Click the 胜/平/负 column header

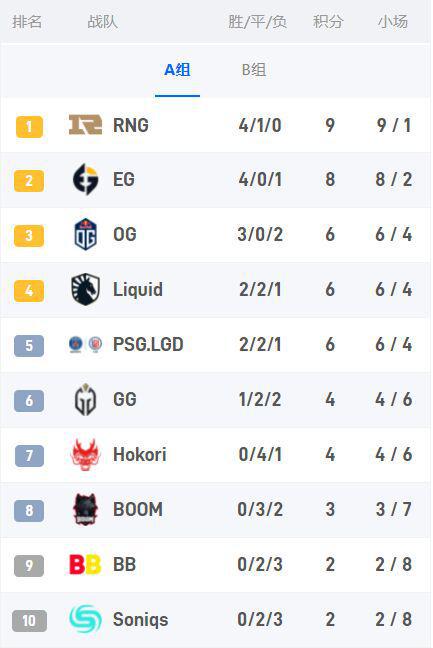(257, 21)
